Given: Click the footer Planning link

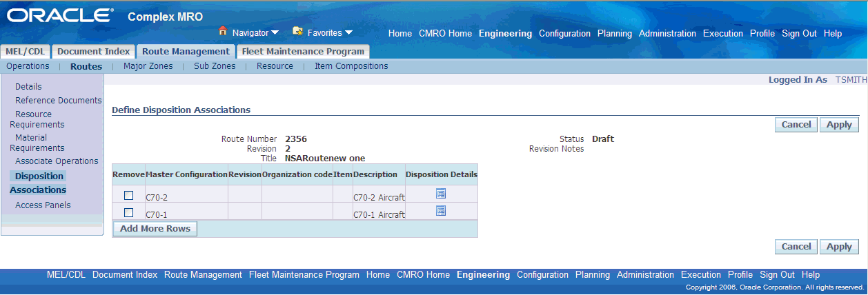Looking at the screenshot, I should click(x=593, y=274).
